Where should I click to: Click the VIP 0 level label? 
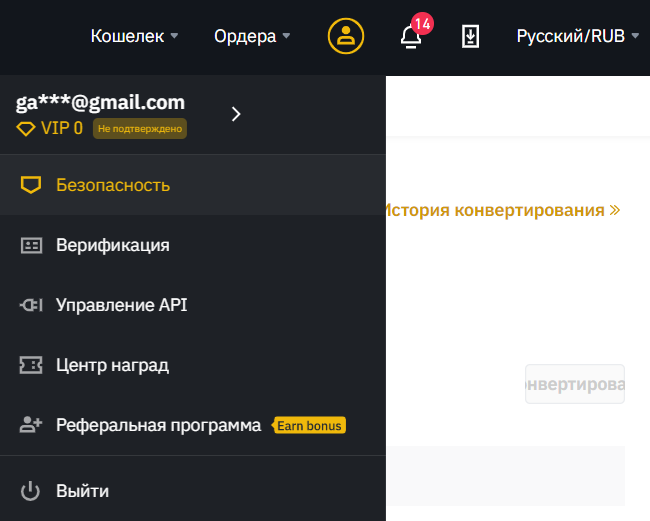pos(62,128)
